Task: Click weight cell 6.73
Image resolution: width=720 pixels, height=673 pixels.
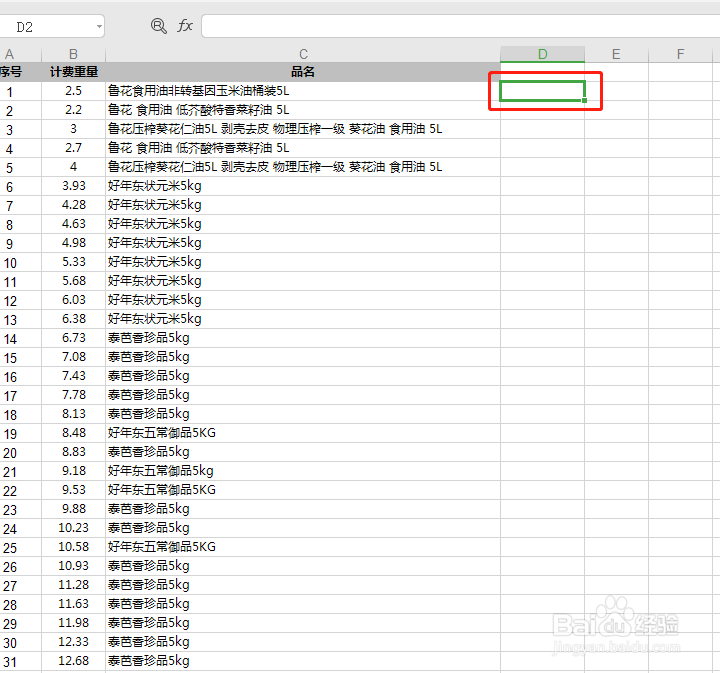Action: (73, 338)
